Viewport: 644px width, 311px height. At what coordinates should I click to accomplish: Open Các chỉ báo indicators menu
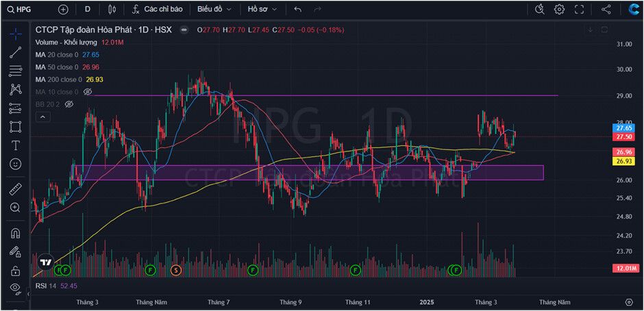(157, 10)
